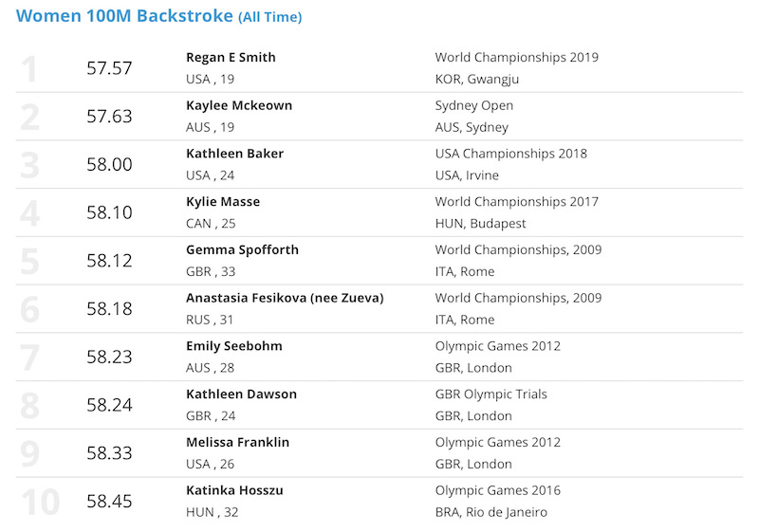Click Anastasia Fesikova (nee Zueva)
This screenshot has height=532, width=759.
click(286, 298)
